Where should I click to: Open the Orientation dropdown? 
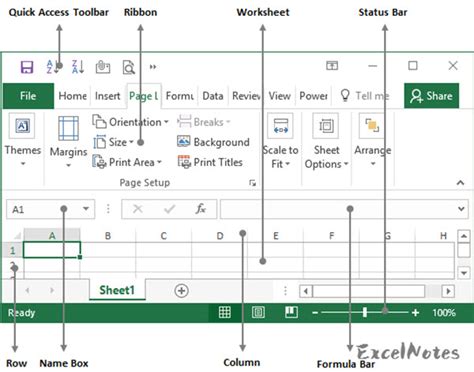130,122
